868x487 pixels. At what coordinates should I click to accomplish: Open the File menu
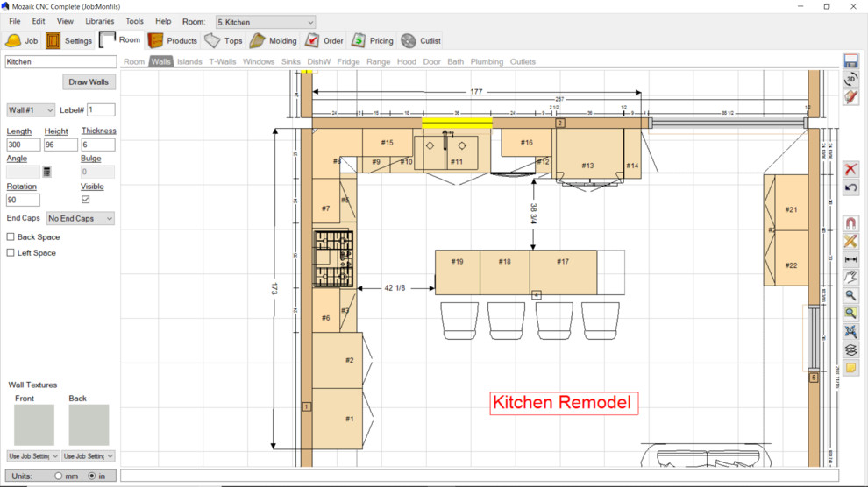(14, 21)
